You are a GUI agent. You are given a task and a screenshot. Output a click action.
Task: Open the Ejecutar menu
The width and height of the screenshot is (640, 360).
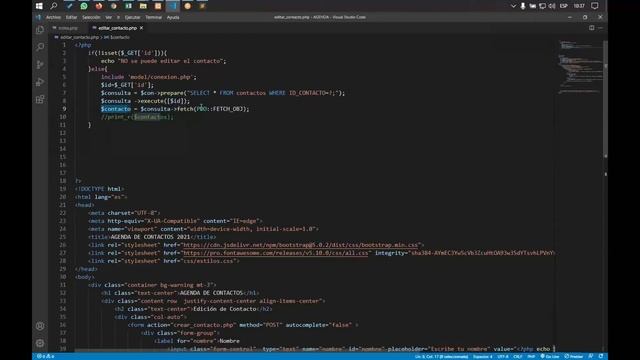[x=132, y=17]
